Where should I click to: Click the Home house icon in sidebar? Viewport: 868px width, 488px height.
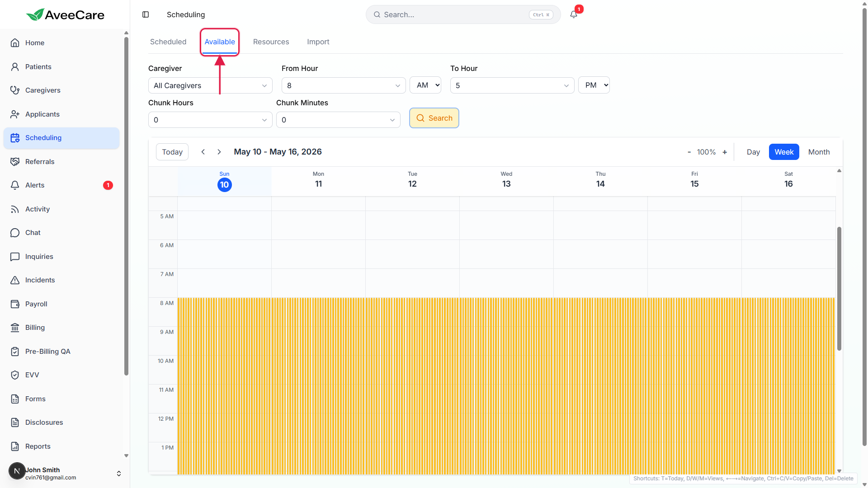click(x=15, y=43)
